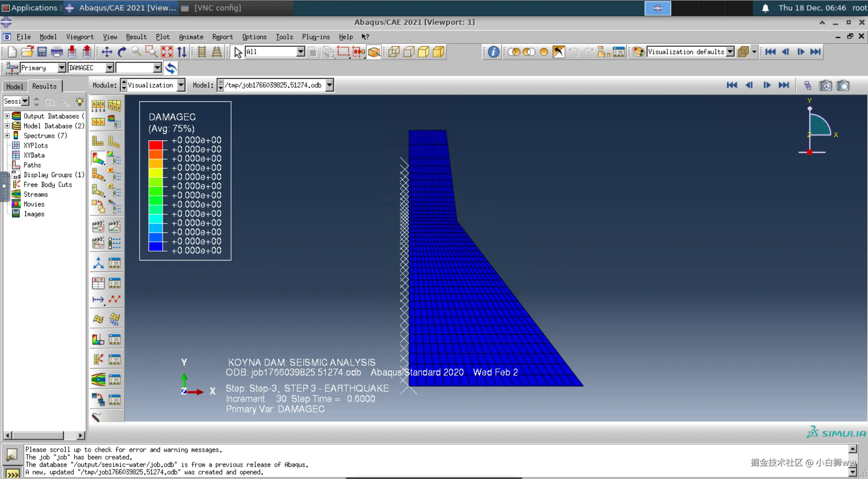Open the DAMAGEC output variable dropdown
Screen dimensions: 868x479
tap(110, 68)
